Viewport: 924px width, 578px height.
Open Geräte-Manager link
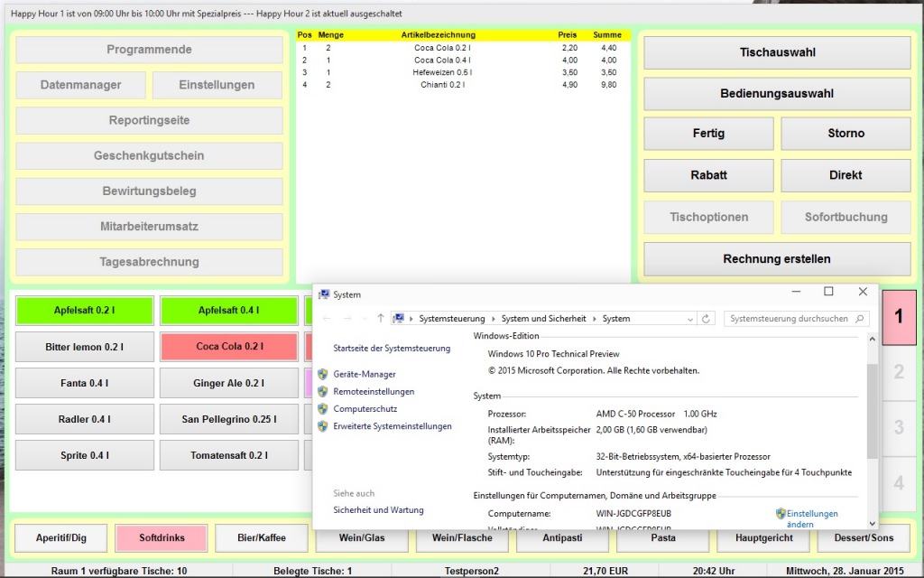(x=365, y=374)
